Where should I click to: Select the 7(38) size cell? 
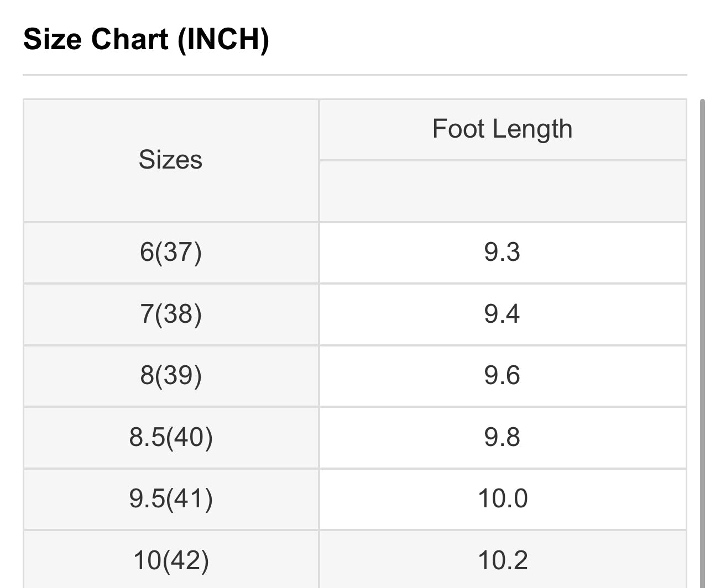[170, 314]
